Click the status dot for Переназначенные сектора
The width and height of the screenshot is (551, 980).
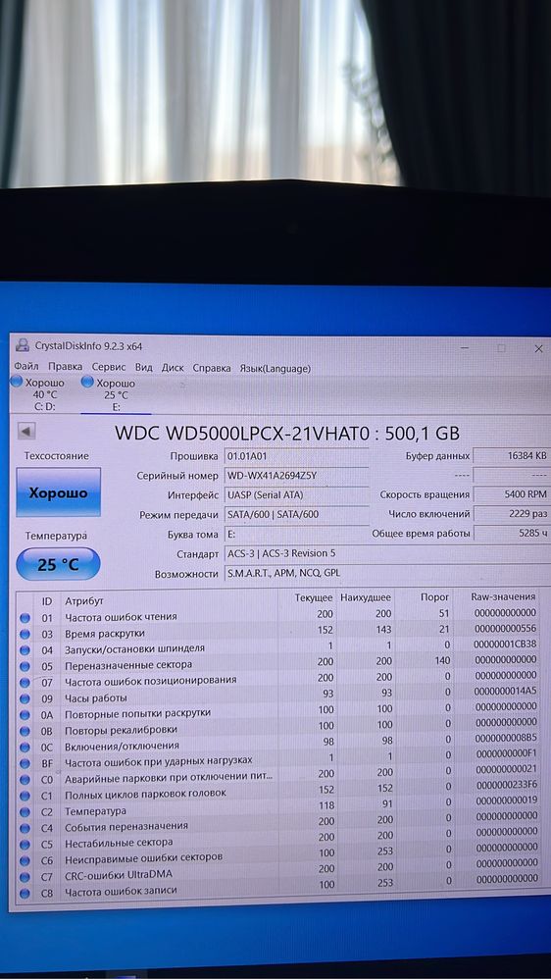coord(25,666)
